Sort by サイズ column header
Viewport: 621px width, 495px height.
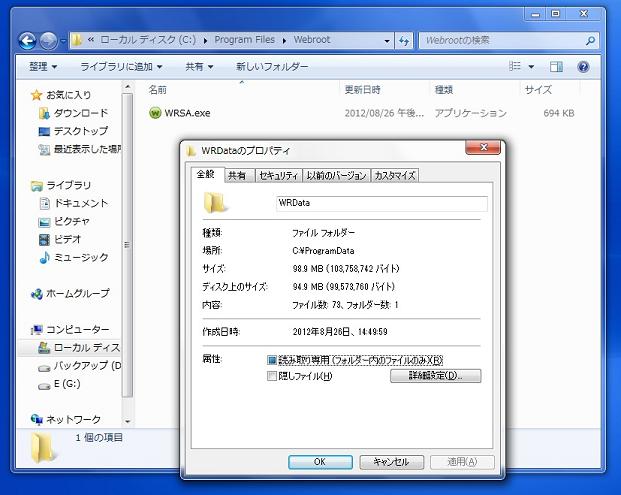point(538,90)
